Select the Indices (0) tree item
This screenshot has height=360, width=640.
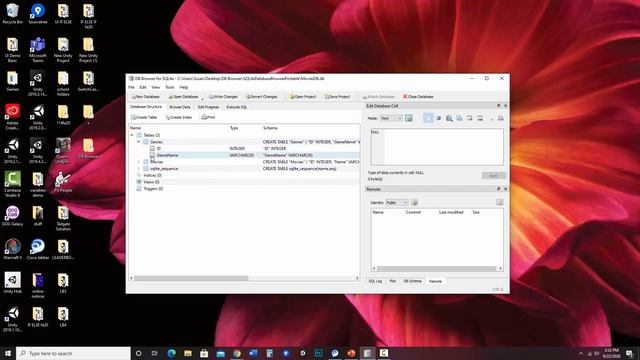152,175
